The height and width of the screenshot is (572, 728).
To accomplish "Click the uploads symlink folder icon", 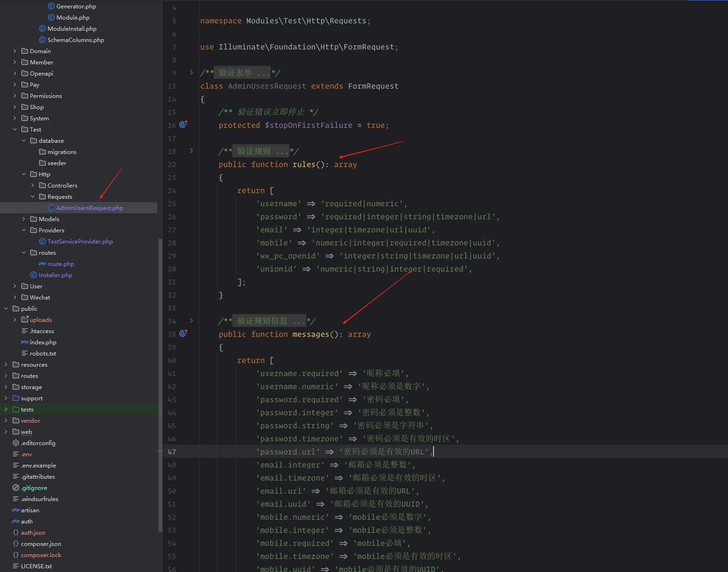I will (25, 320).
